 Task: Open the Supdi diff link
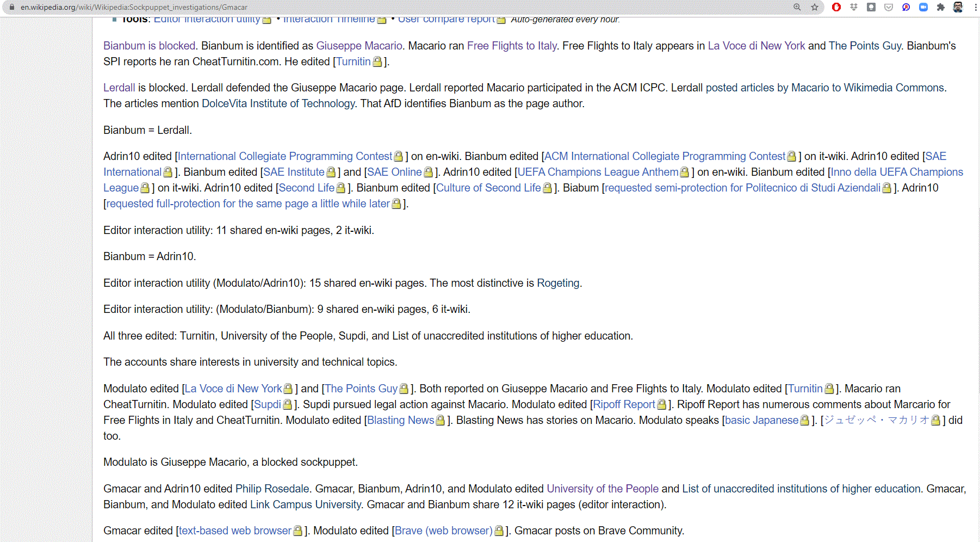tap(268, 404)
